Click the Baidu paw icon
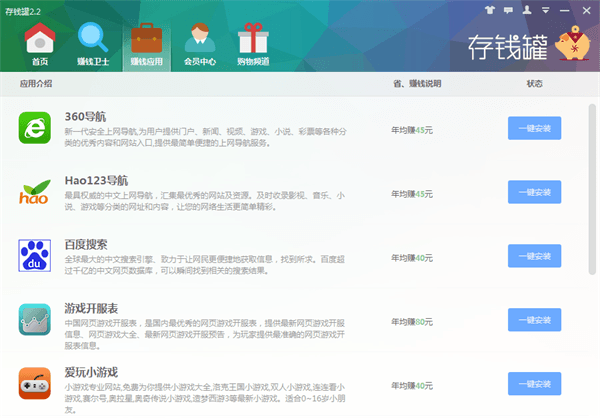Screen dimensions: 600x418 [35, 256]
